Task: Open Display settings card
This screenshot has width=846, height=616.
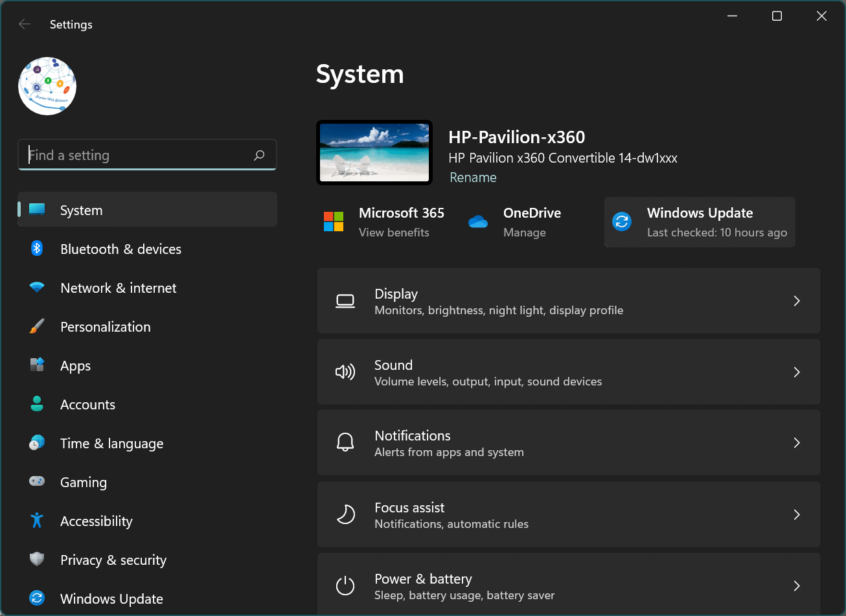Action: click(x=569, y=301)
